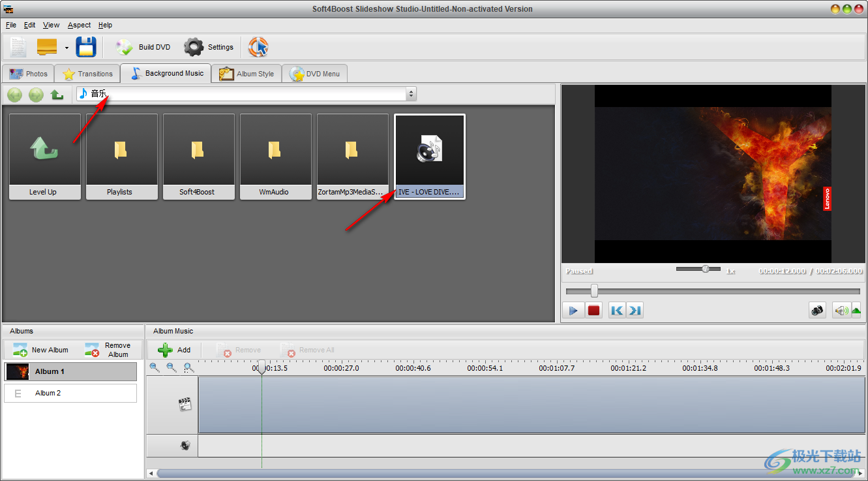Click the preview seek bar
Screen dimensions: 868x481
coord(713,290)
